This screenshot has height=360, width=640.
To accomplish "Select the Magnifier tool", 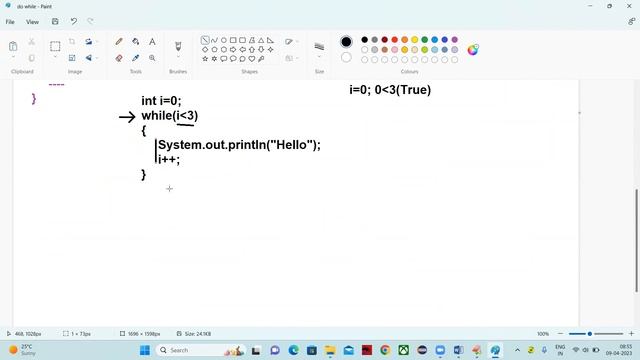I will 152,58.
